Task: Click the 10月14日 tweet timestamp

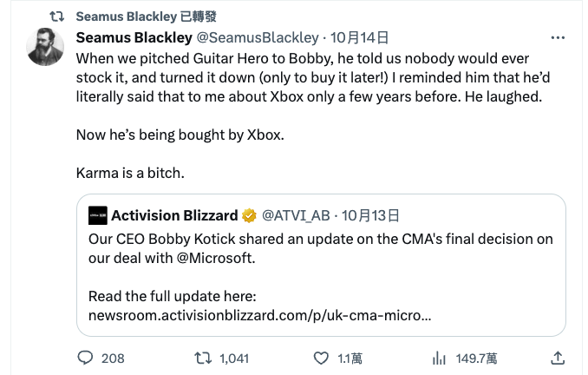Action: pyautogui.click(x=359, y=38)
